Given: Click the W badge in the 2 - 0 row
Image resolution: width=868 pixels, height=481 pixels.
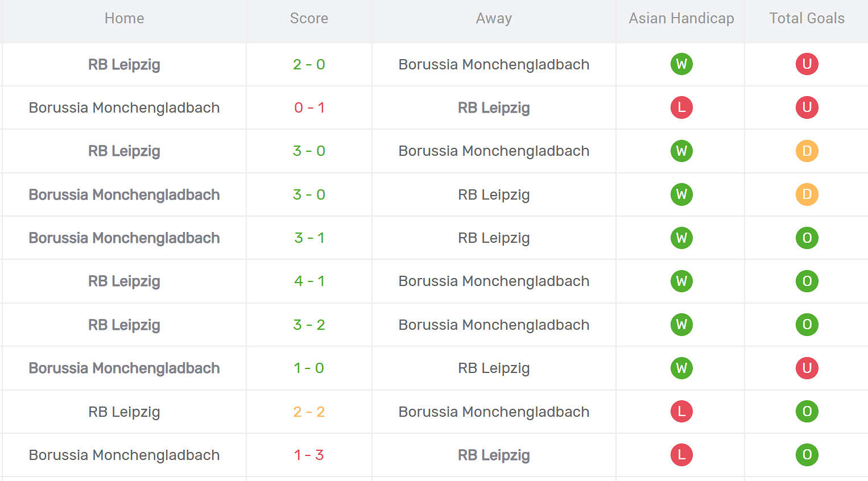Looking at the screenshot, I should click(681, 64).
